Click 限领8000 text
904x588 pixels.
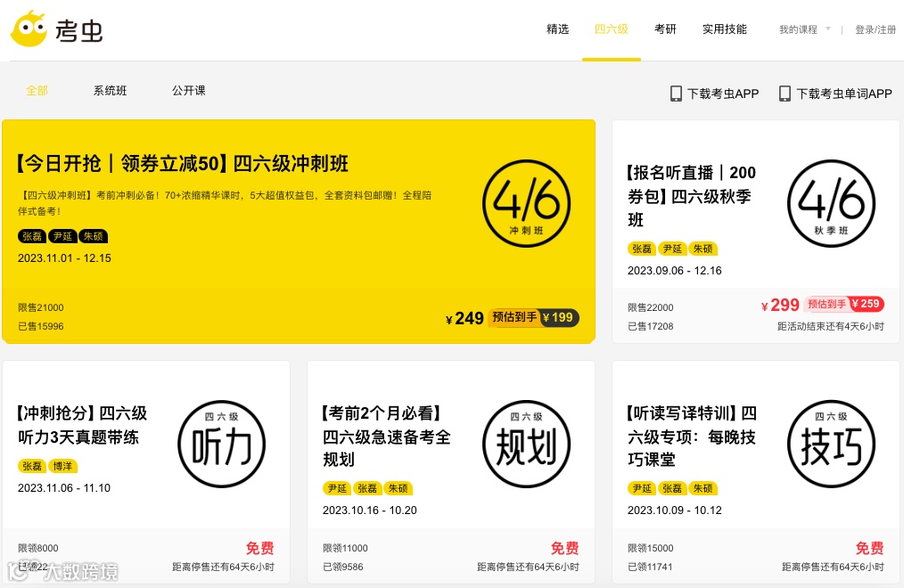pos(38,548)
